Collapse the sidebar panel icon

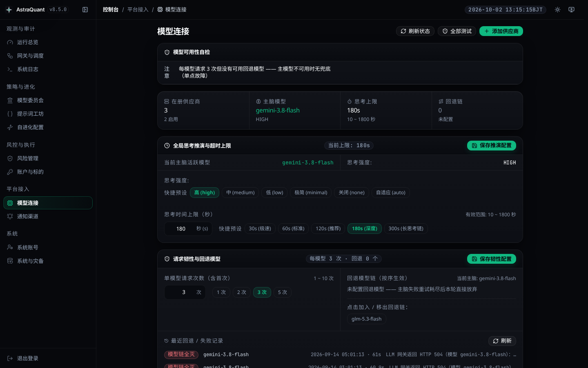coord(85,9)
